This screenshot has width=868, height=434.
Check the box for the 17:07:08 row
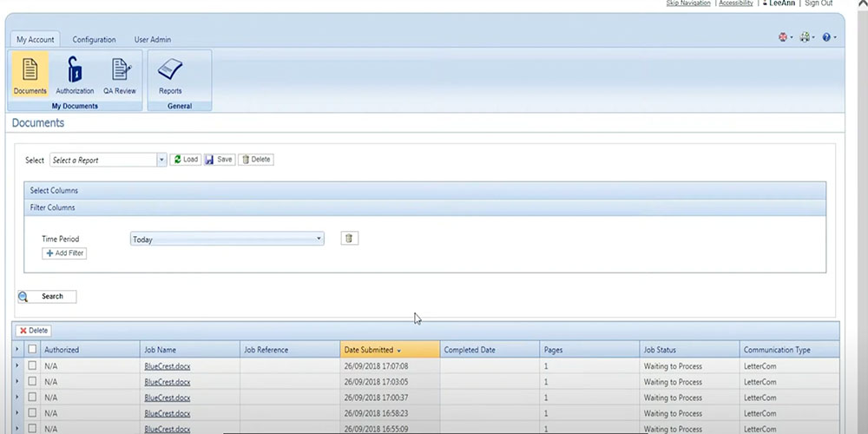[32, 366]
